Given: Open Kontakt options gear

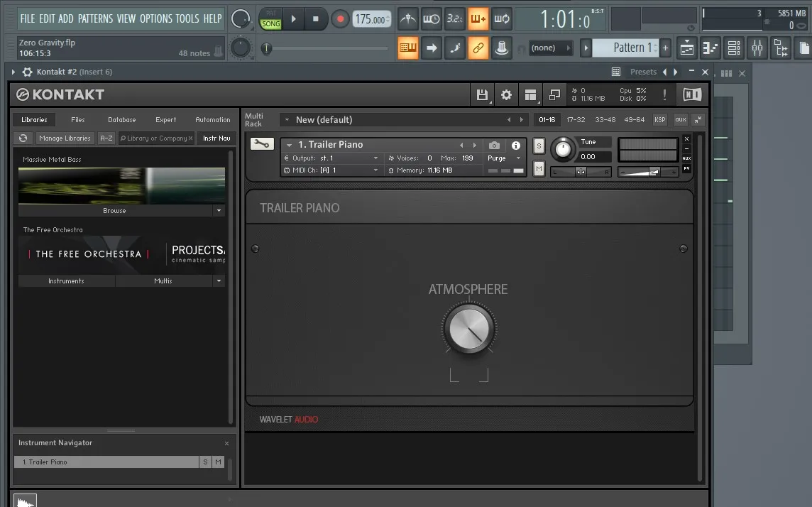Looking at the screenshot, I should [x=506, y=94].
